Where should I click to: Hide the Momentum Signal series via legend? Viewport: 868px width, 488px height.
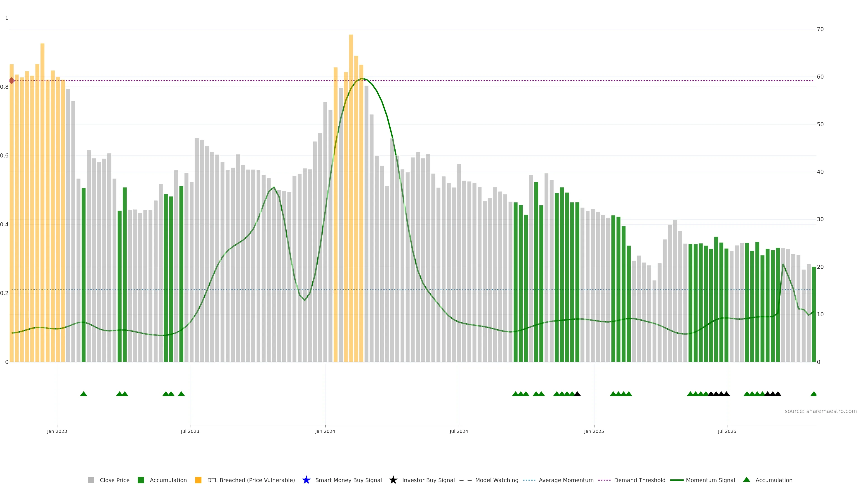point(710,480)
